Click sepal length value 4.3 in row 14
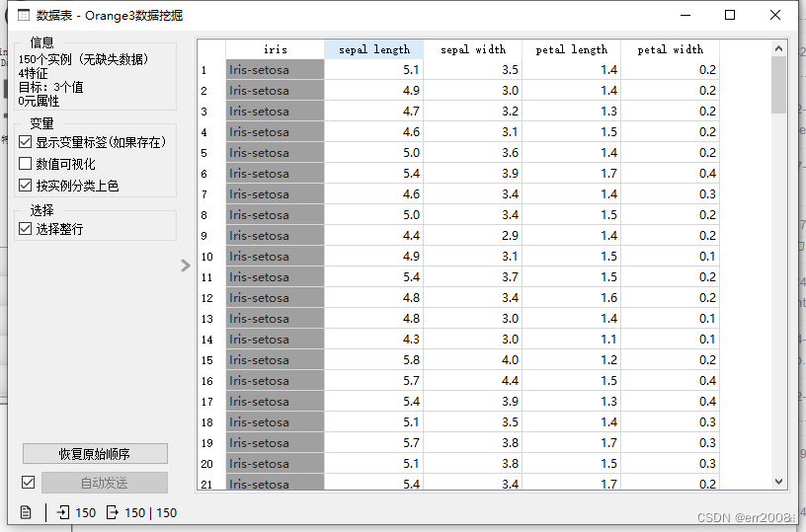 click(373, 340)
